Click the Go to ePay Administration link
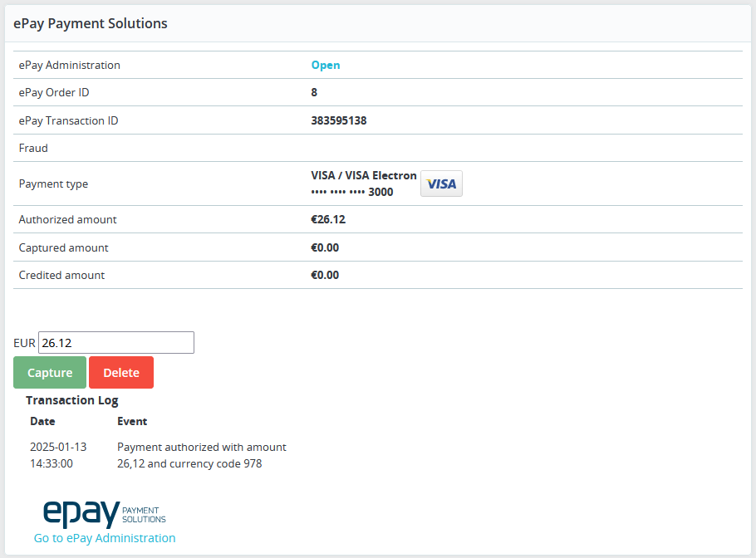This screenshot has width=756, height=558. tap(104, 538)
